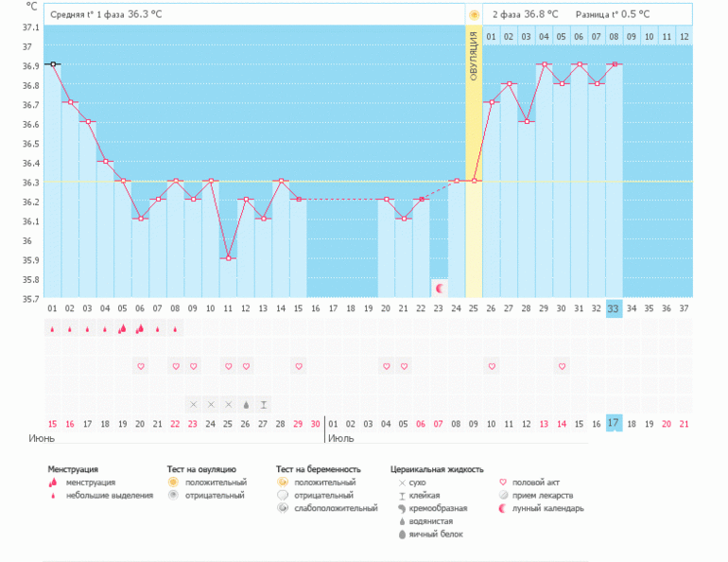Click the heart icon on cycle day 30

[x=562, y=366]
